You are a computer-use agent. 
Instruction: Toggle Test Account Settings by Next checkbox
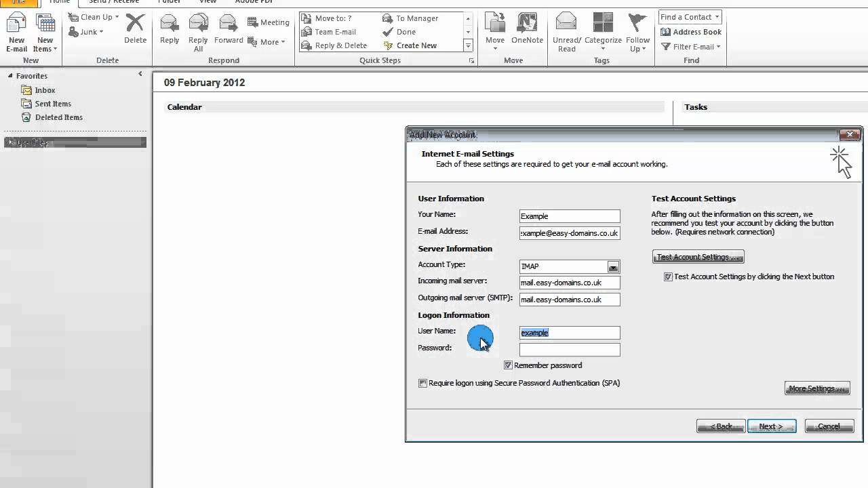pyautogui.click(x=668, y=277)
